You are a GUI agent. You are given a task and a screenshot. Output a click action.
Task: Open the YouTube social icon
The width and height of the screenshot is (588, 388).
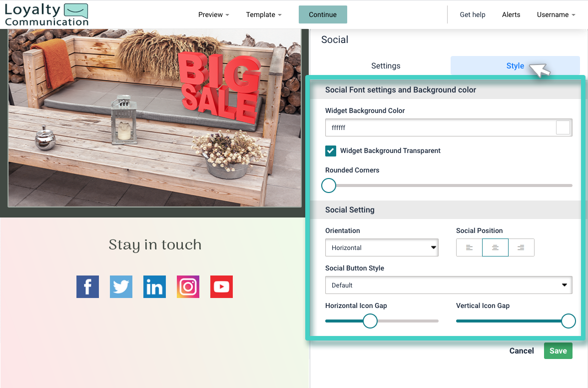pyautogui.click(x=221, y=286)
